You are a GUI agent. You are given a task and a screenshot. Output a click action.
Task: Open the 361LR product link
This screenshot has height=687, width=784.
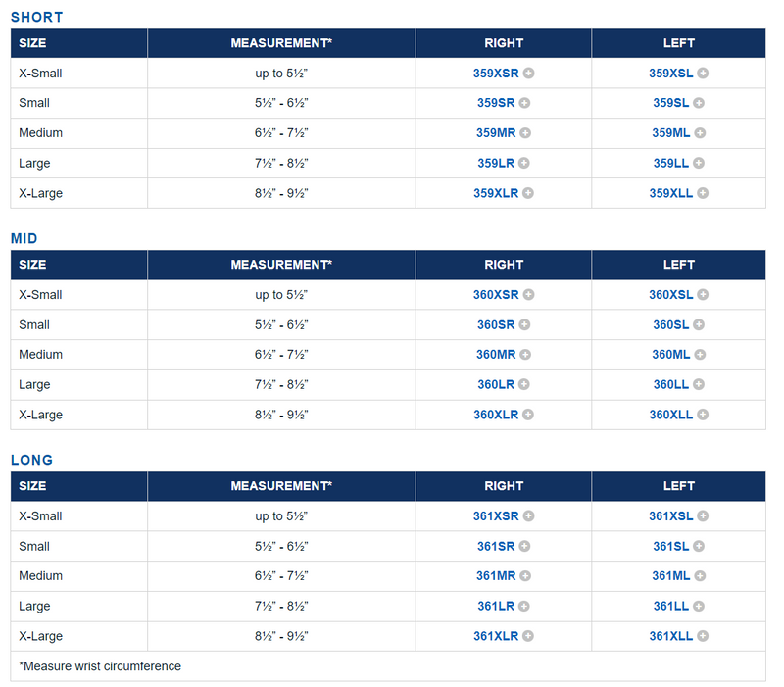click(x=496, y=607)
